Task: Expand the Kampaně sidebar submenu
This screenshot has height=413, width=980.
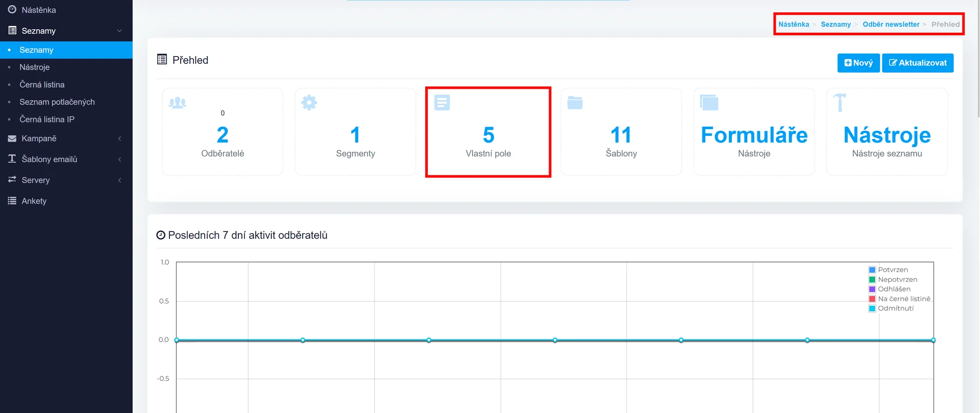Action: pos(119,138)
